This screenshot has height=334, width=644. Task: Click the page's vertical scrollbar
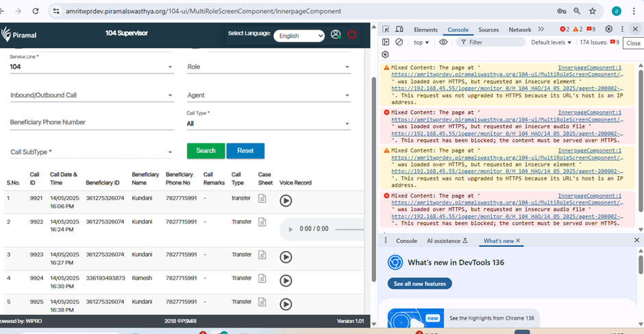[373, 179]
